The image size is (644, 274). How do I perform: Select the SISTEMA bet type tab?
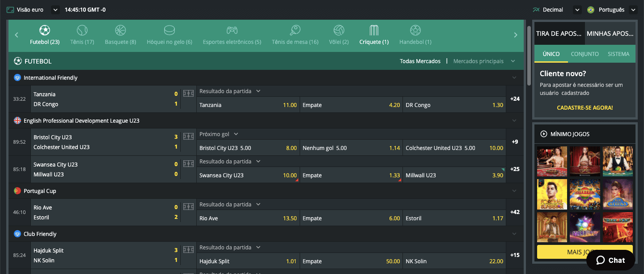(619, 54)
